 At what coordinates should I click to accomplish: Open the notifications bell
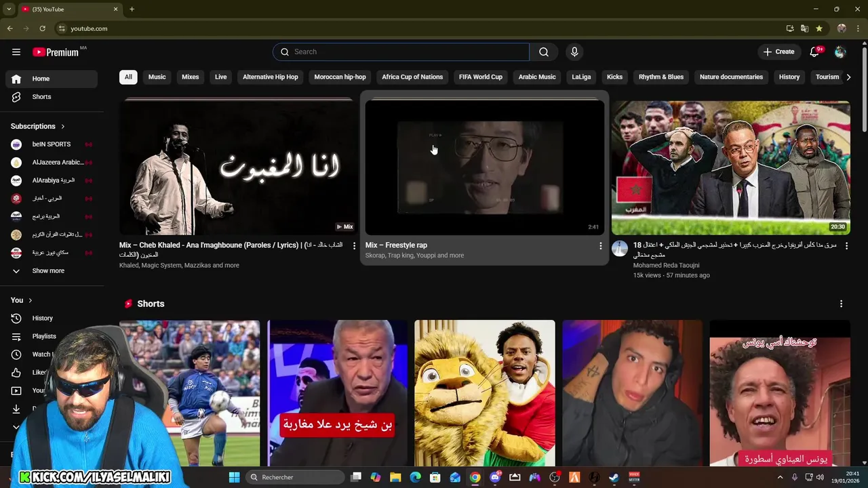click(x=814, y=52)
